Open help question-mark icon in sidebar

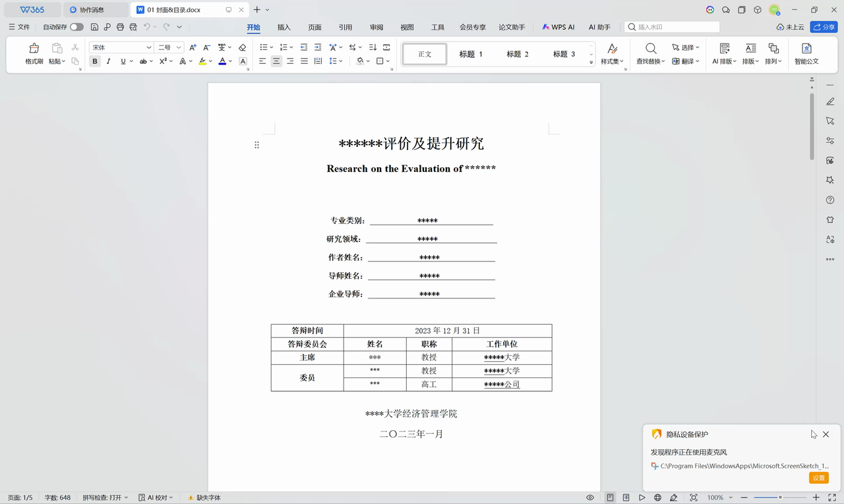830,200
